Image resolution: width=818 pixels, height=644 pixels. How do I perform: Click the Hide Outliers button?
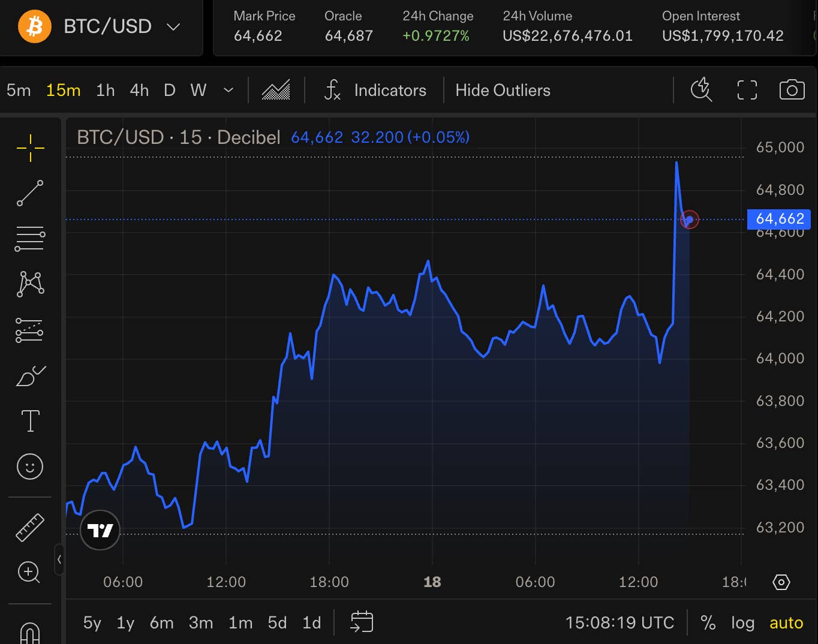click(x=503, y=91)
